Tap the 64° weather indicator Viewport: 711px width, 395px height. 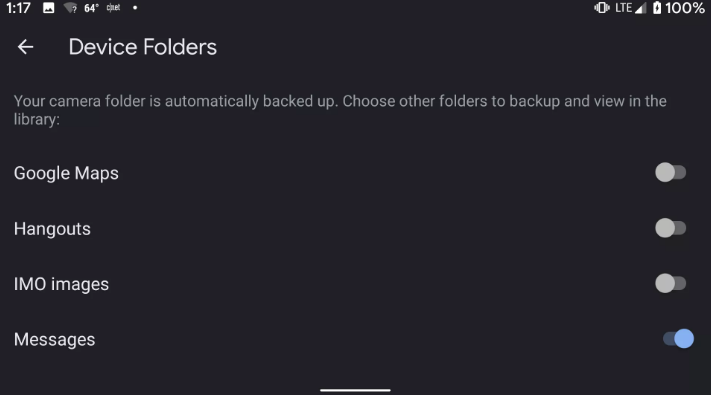pyautogui.click(x=91, y=8)
